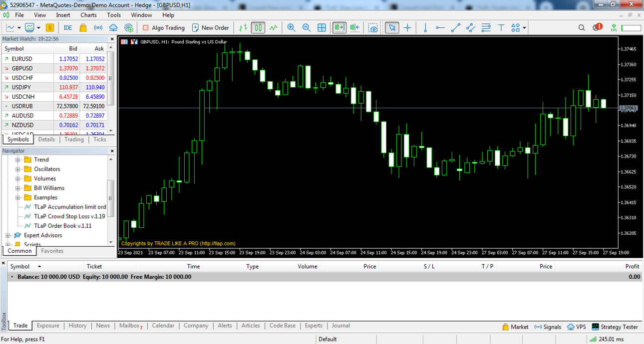Click the 245.01 ms connection status
Screen dimensions: 644x344
coord(608,339)
